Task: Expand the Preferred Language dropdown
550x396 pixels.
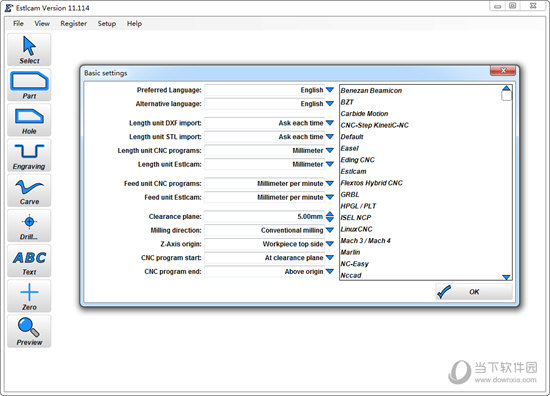Action: point(329,90)
